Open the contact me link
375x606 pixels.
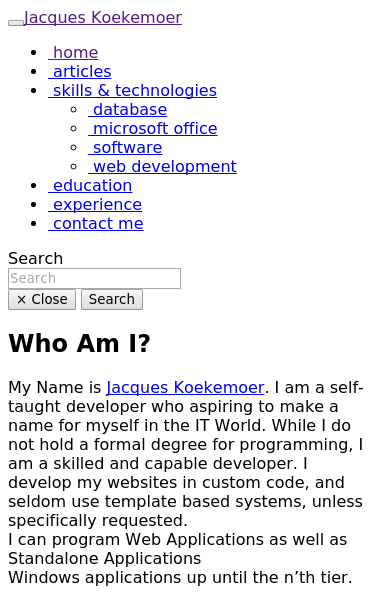(95, 223)
